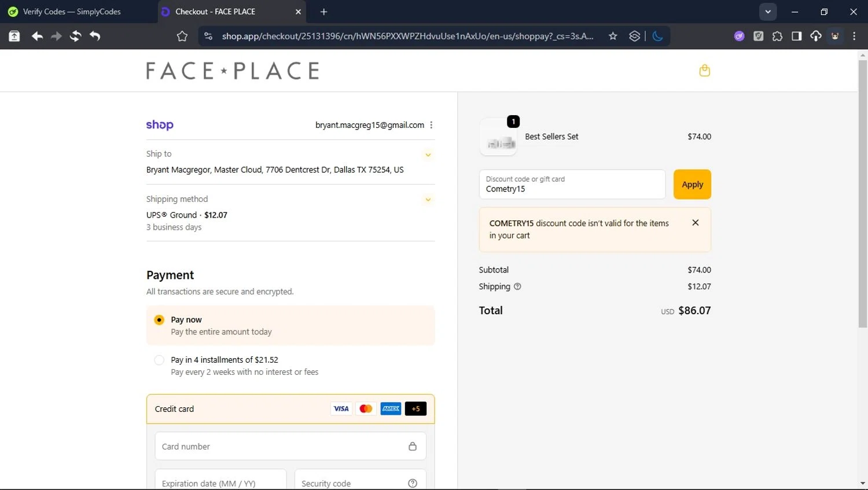
Task: Click the Security code field
Action: point(360,480)
